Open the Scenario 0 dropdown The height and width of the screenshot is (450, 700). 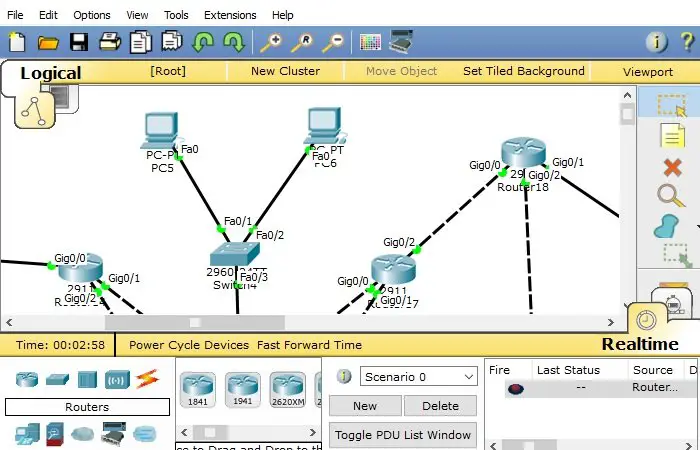[419, 377]
